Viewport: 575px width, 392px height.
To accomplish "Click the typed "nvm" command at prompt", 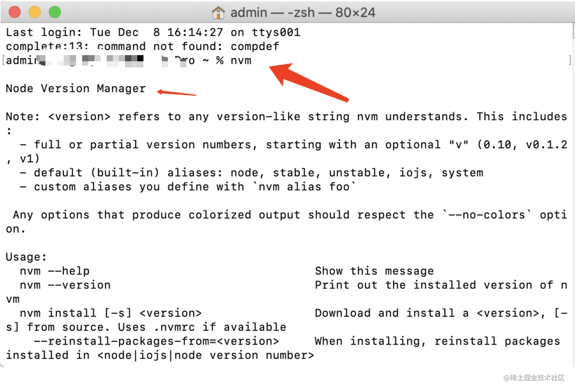I will [241, 60].
